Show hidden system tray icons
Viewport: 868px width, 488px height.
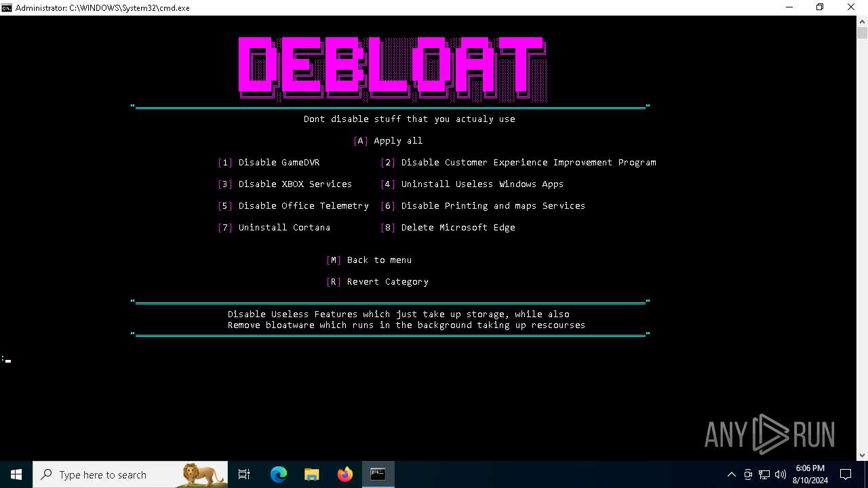click(731, 474)
